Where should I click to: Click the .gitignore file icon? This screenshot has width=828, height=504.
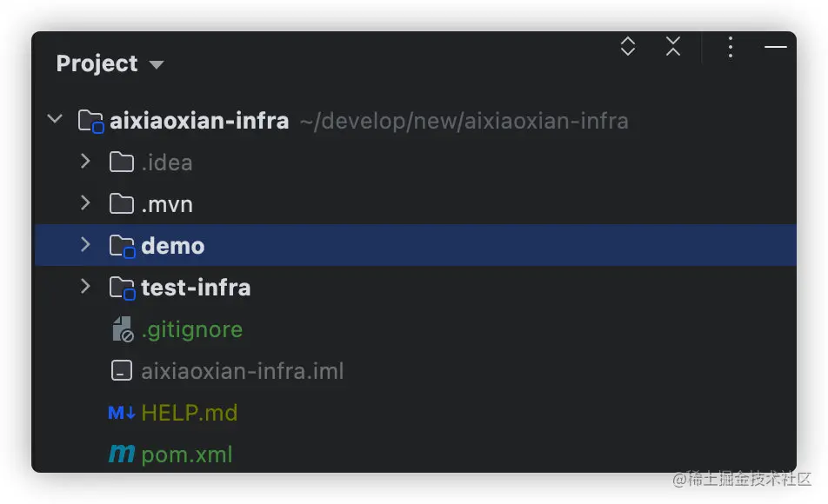tap(122, 329)
